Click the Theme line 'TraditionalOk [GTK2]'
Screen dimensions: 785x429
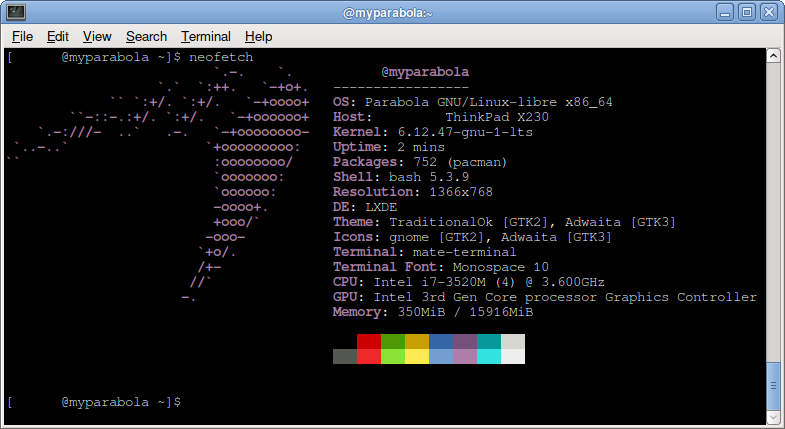[x=472, y=222]
